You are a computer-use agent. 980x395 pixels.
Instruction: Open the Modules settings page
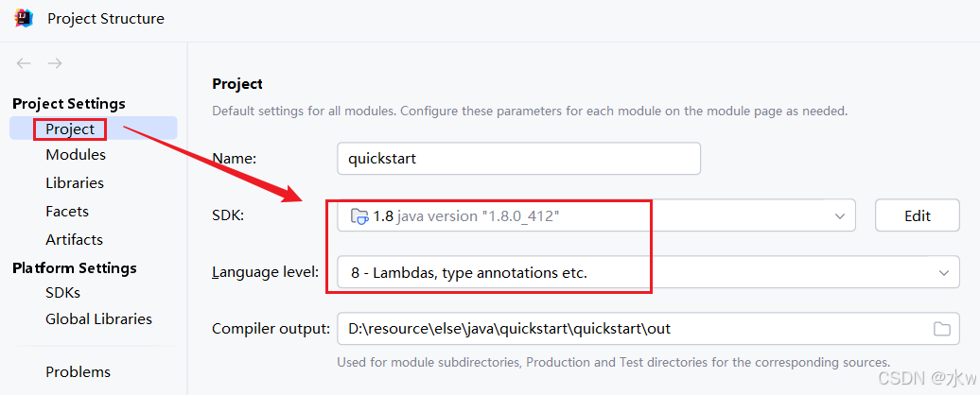tap(76, 154)
